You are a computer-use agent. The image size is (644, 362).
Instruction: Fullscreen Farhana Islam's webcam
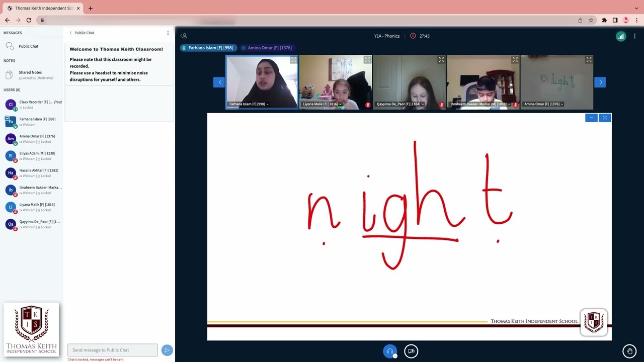[293, 60]
